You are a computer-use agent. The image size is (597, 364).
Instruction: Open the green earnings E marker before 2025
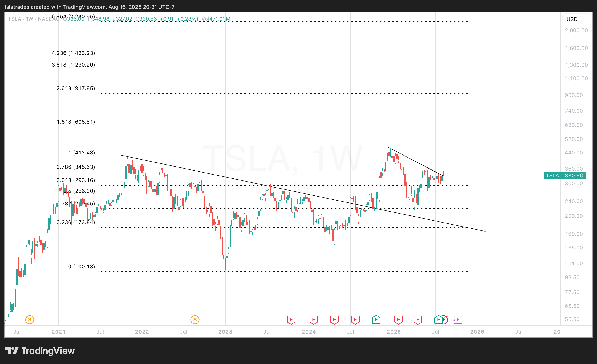click(x=376, y=320)
